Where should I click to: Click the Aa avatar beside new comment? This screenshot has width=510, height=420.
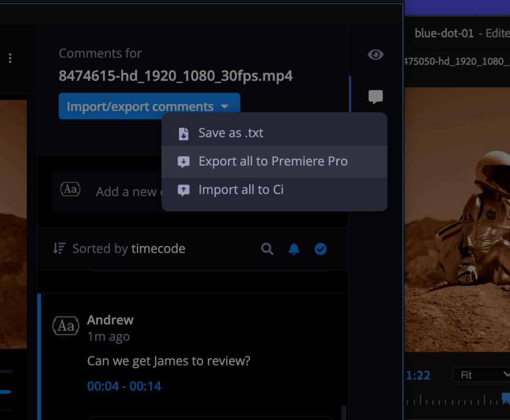[70, 189]
